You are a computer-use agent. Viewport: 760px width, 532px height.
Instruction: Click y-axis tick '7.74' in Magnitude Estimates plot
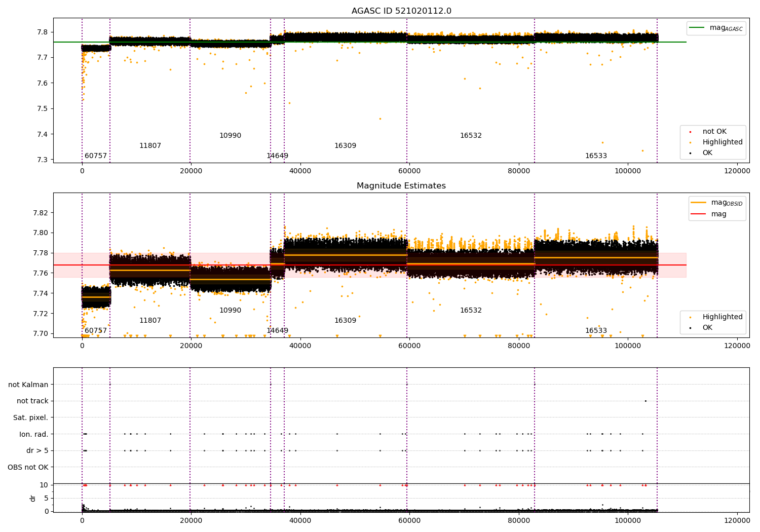pyautogui.click(x=41, y=293)
